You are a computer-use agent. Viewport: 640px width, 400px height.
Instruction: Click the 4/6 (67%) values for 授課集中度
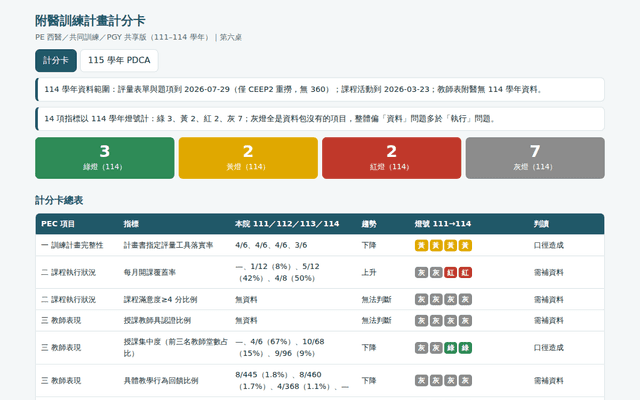tap(280, 347)
